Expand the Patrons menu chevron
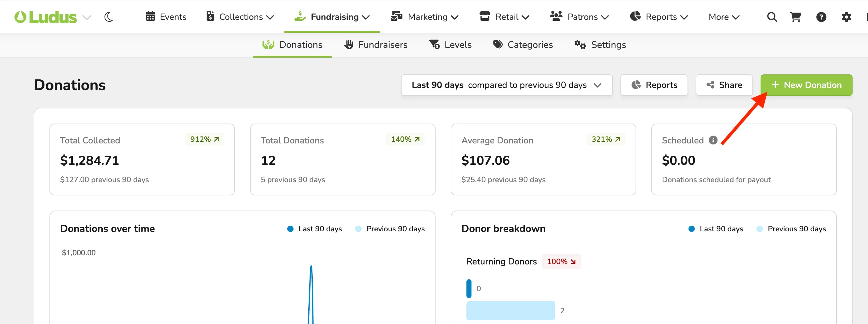Viewport: 868px width, 324px height. tap(605, 17)
